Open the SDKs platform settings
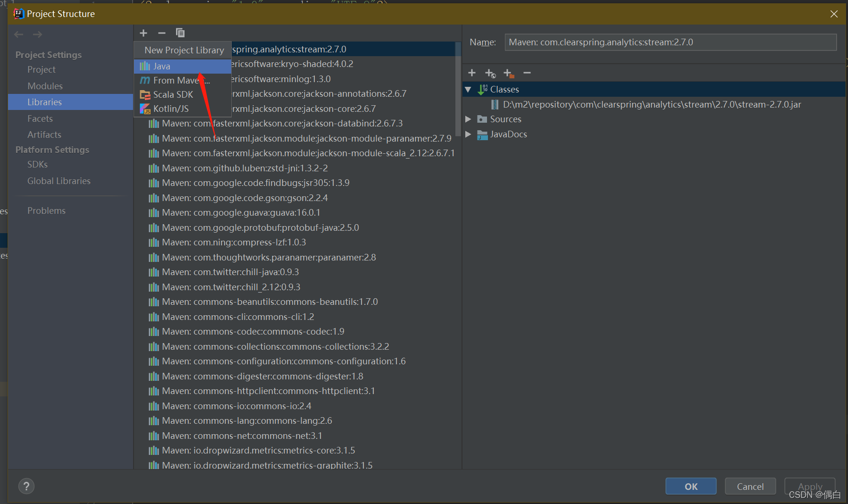848x504 pixels. click(37, 164)
